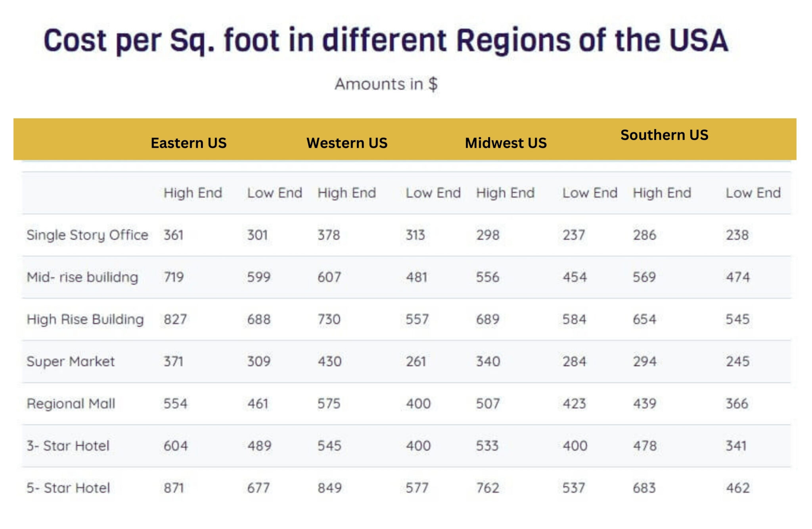Click the High Rise Building row label
Screen dimensions: 812x529
click(85, 319)
